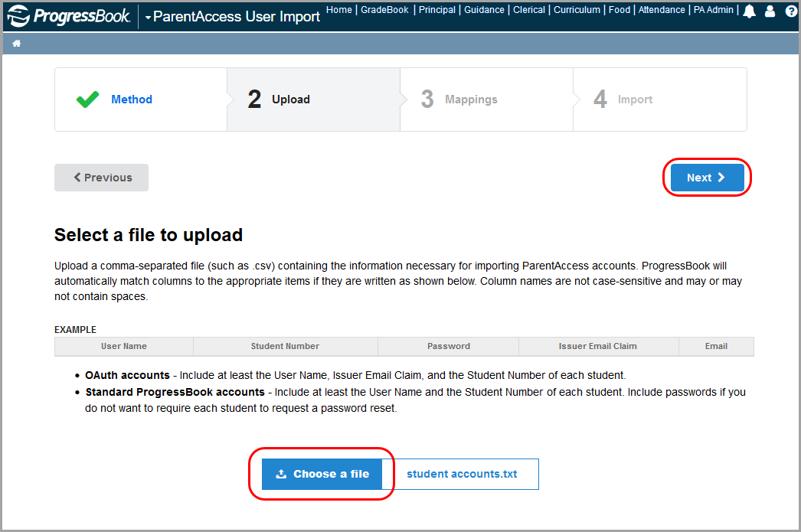
Task: Open the help question mark icon
Action: coord(791,11)
